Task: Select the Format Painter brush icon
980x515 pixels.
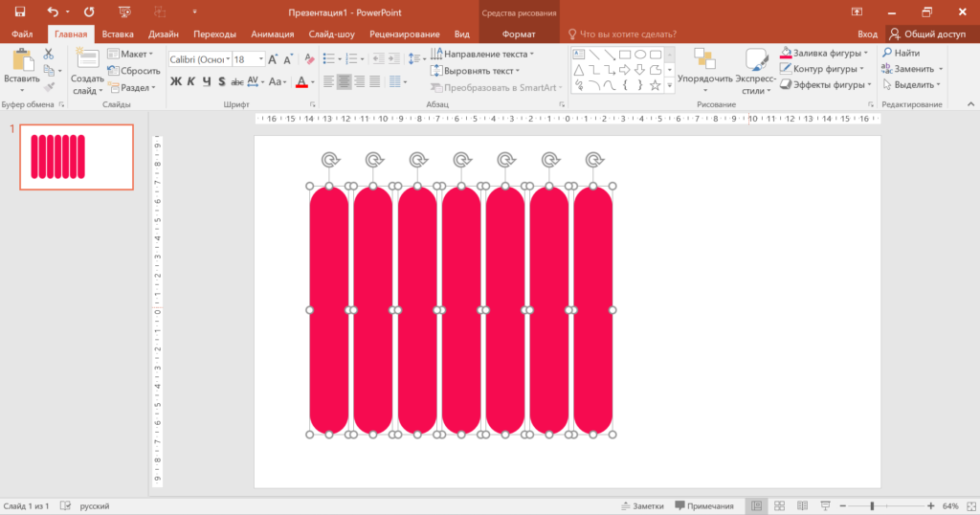Action: (x=49, y=87)
